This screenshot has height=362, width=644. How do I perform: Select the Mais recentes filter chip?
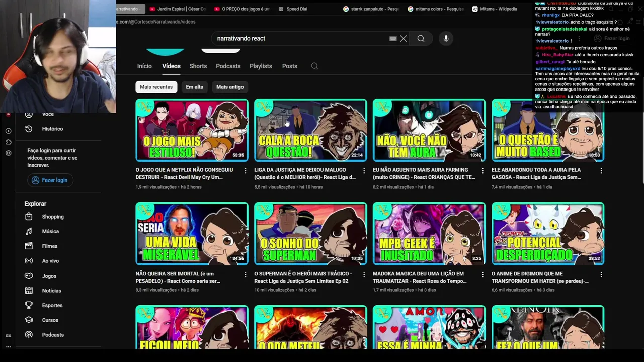pos(156,87)
